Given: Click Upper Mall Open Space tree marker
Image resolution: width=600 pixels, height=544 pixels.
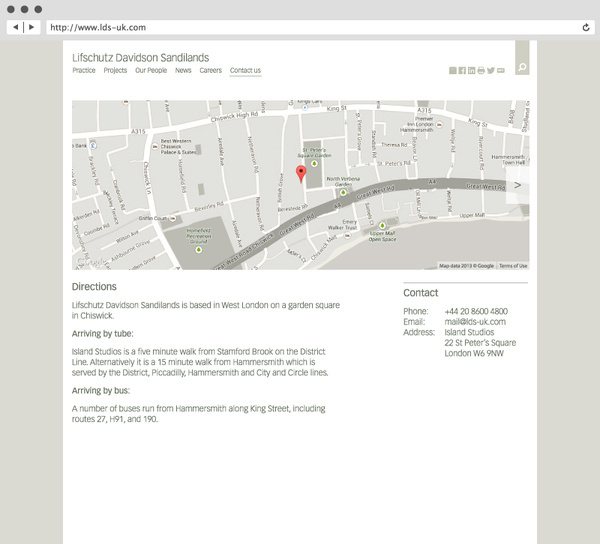Looking at the screenshot, I should coord(382,226).
